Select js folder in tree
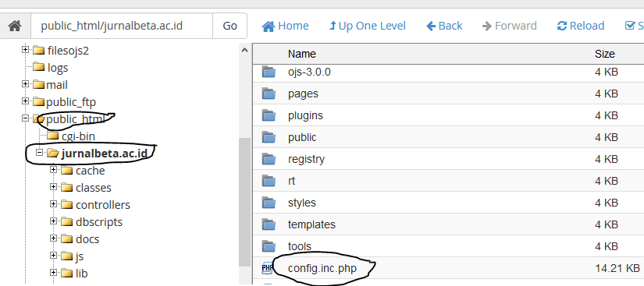The height and width of the screenshot is (286, 644). point(80,256)
